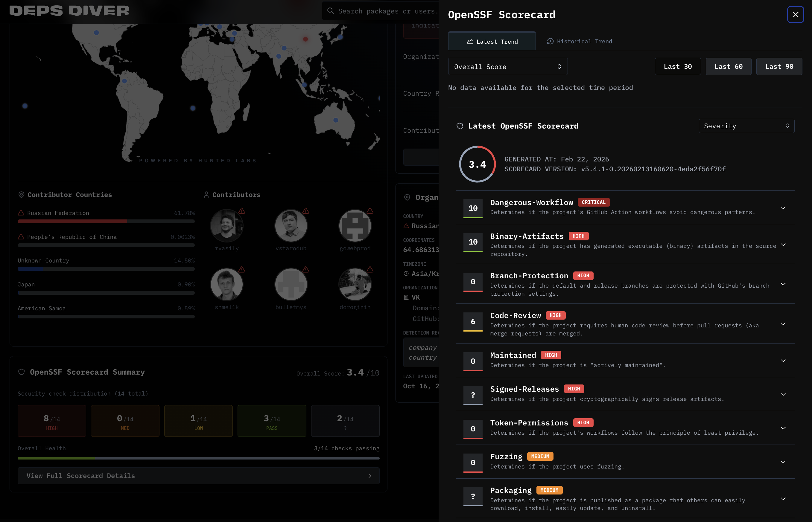The width and height of the screenshot is (812, 522).
Task: Expand the Code-Review check row
Action: (x=783, y=324)
